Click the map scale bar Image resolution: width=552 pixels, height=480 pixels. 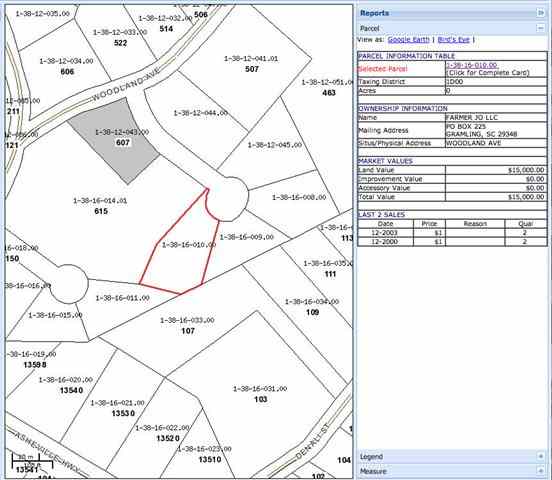(32, 460)
